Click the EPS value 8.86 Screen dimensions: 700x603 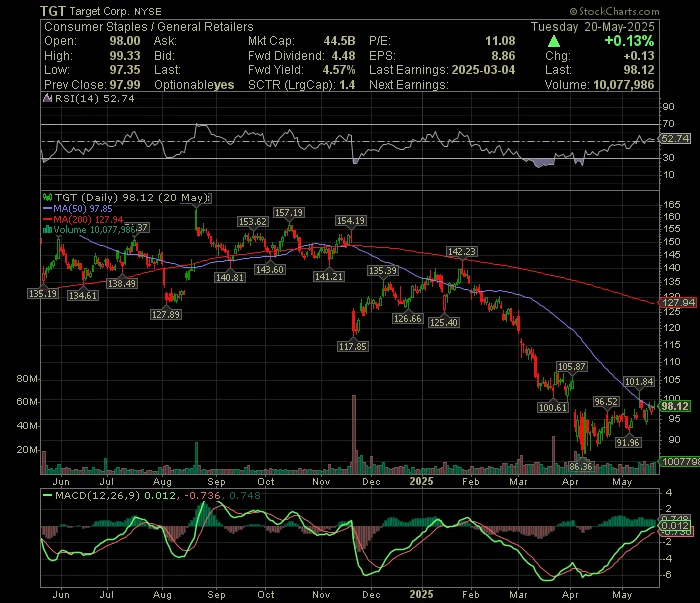click(503, 56)
